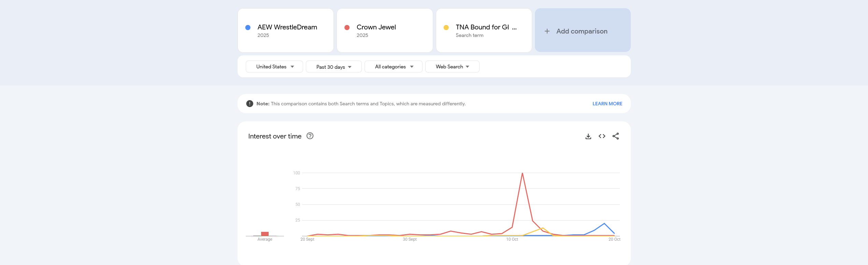Open the All categories dropdown
Image resolution: width=868 pixels, height=265 pixels.
coord(393,67)
